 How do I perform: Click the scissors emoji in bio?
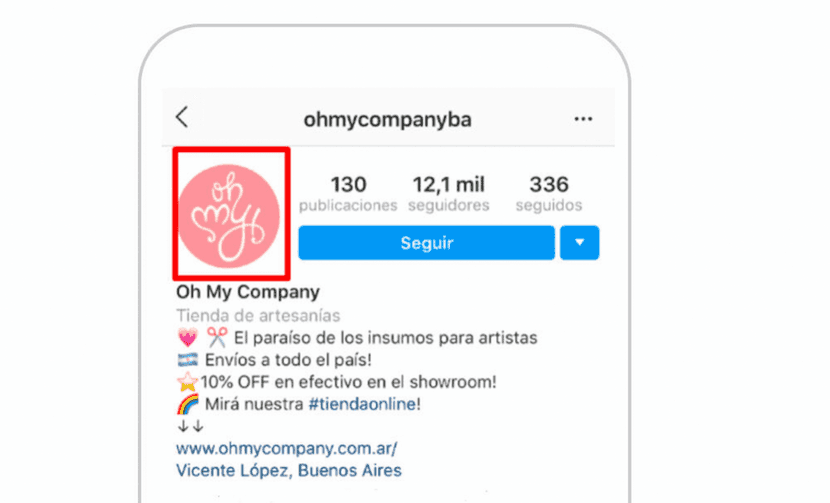coord(216,337)
